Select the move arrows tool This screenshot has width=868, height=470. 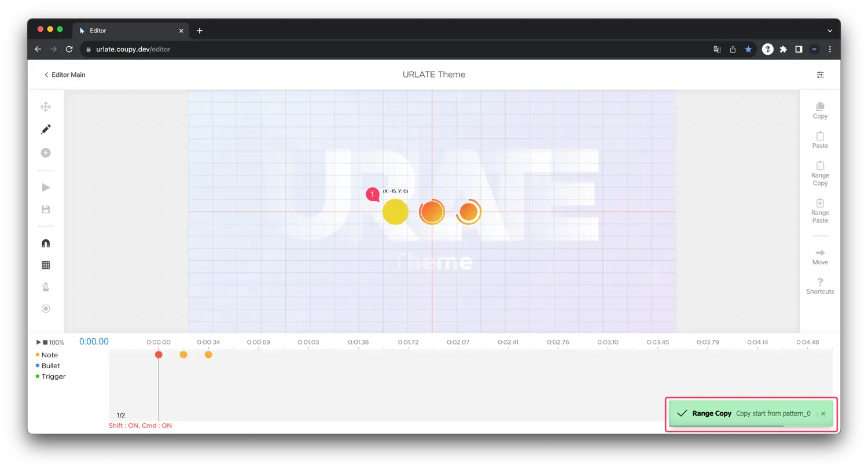(x=46, y=107)
